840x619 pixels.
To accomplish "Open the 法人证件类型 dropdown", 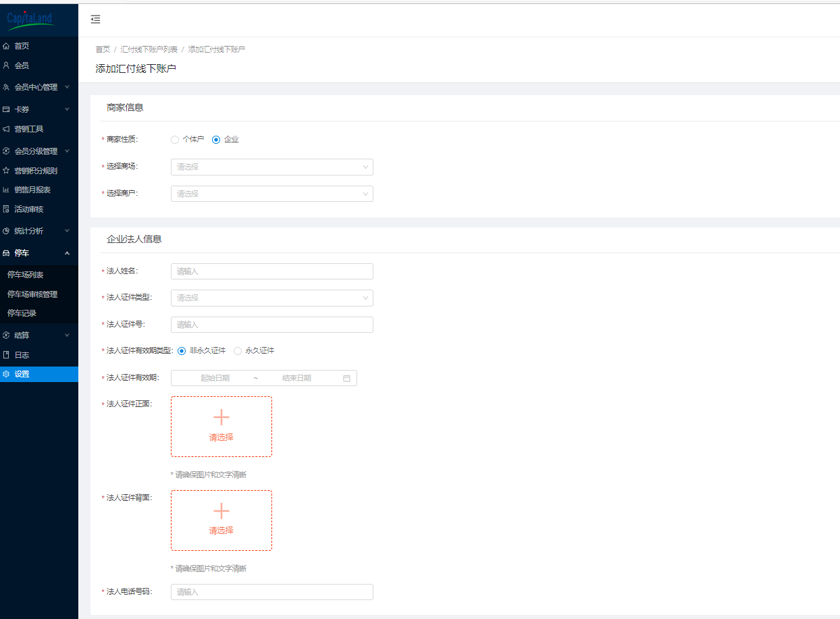I will (x=272, y=298).
